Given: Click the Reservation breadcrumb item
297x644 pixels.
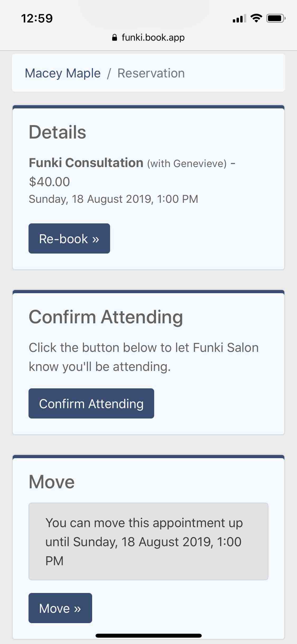Looking at the screenshot, I should 151,73.
